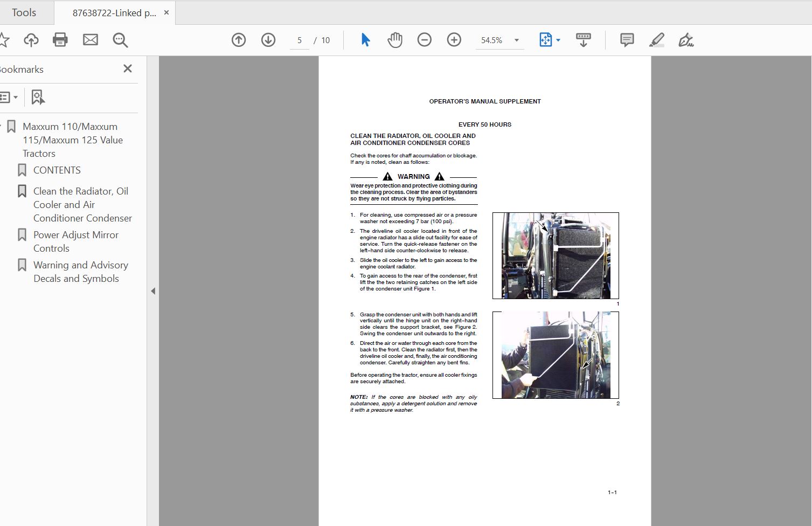Open the Sign document tool

pyautogui.click(x=686, y=40)
